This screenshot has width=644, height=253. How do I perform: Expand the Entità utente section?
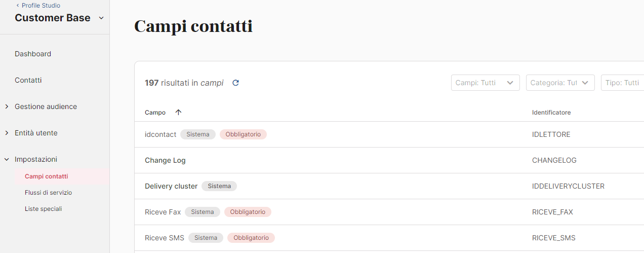pyautogui.click(x=7, y=133)
